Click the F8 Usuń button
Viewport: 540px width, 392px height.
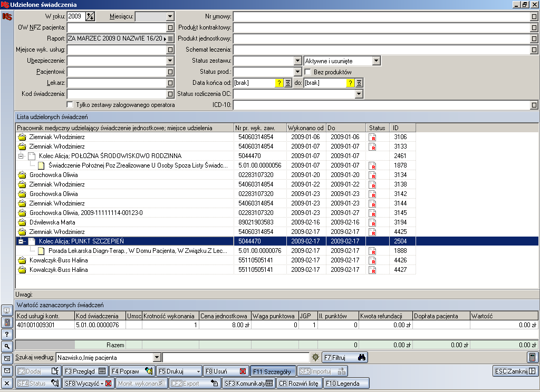[226, 371]
